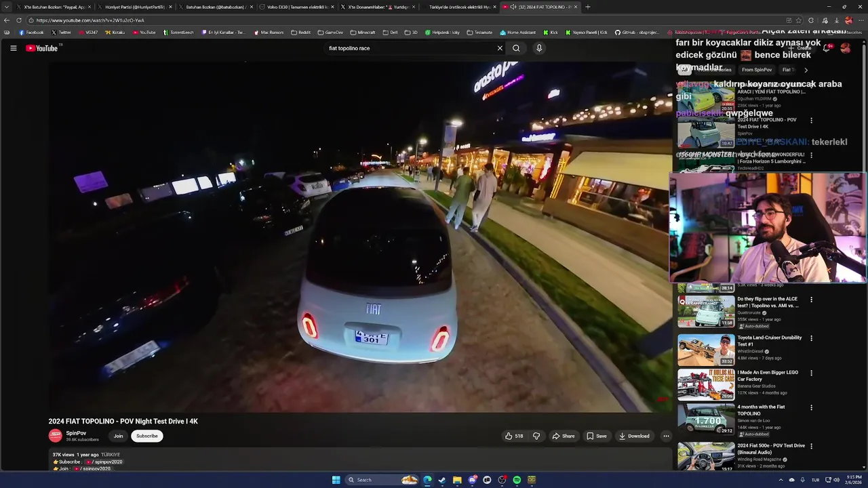Open 'Do they flip over in the ALCE' title
The height and width of the screenshot is (488, 868).
click(x=768, y=302)
